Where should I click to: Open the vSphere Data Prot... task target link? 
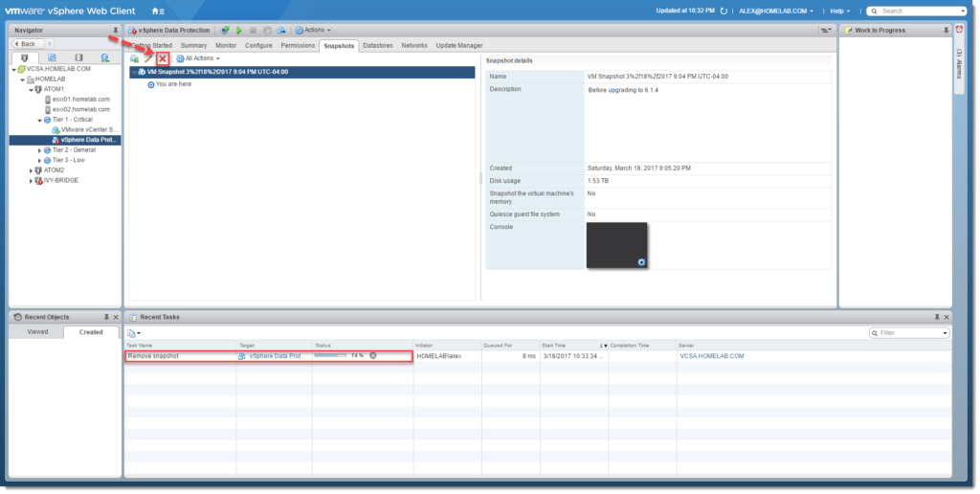276,356
